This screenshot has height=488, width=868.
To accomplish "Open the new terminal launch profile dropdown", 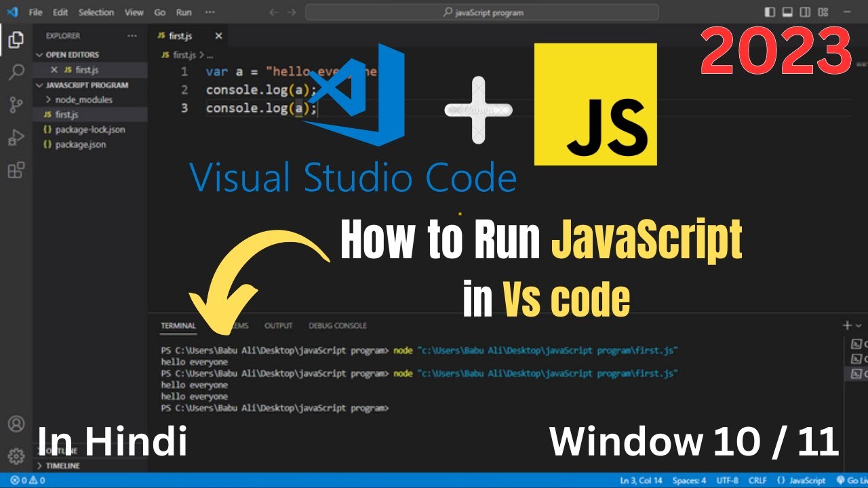I will [x=859, y=326].
